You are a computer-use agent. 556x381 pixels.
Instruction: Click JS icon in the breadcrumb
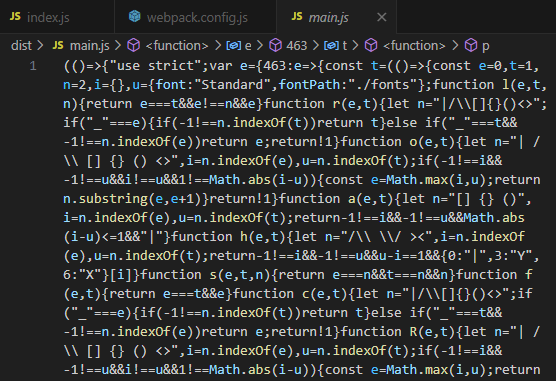tap(58, 45)
